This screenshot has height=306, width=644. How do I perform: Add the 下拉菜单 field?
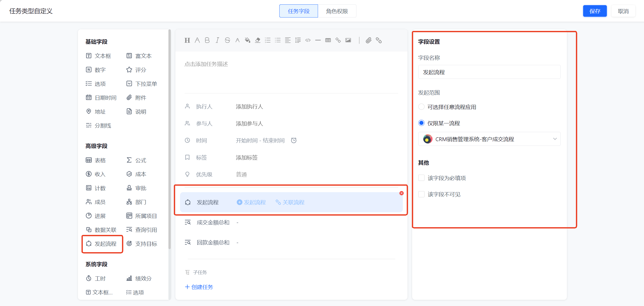[142, 84]
